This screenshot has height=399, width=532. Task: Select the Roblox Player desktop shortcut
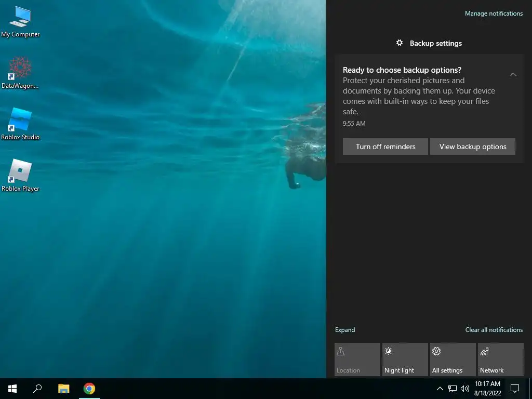[20, 176]
